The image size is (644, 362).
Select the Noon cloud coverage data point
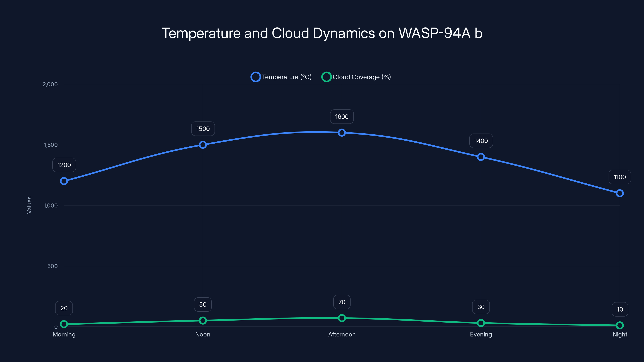(203, 321)
